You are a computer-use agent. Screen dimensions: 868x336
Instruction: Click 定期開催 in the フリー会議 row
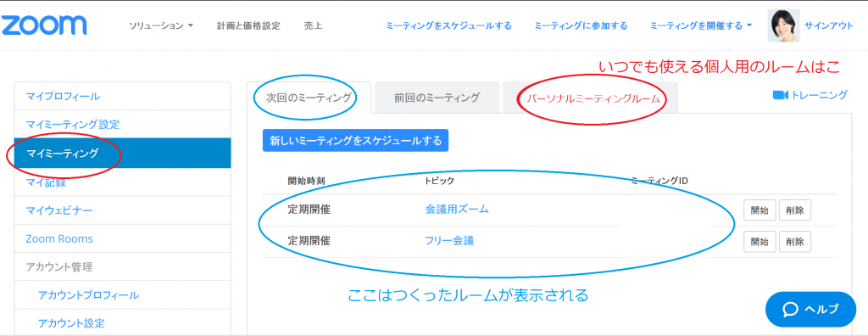click(309, 241)
